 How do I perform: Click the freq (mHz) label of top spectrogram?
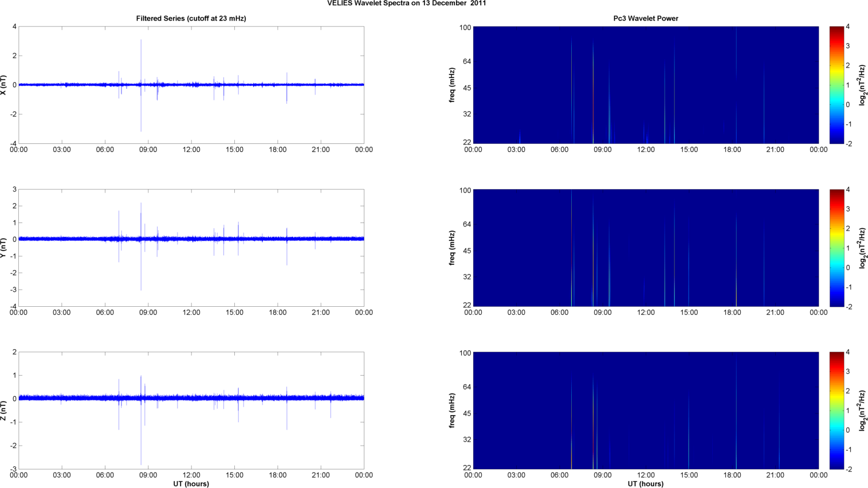(x=452, y=85)
